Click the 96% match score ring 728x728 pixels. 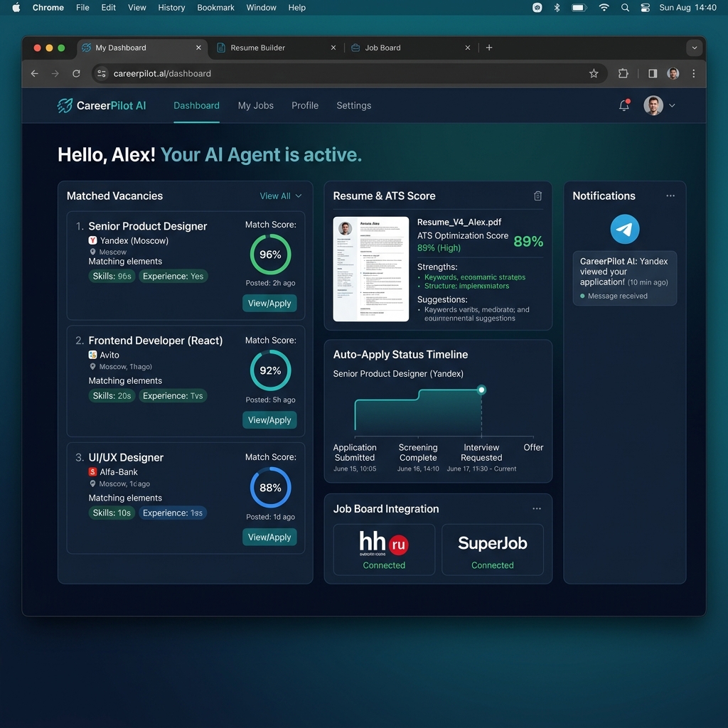coord(270,255)
